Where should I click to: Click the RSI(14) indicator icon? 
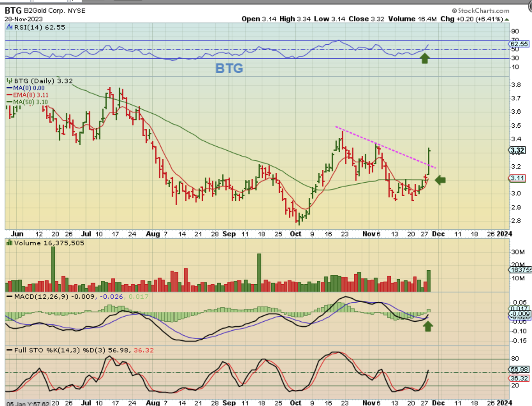[x=9, y=27]
